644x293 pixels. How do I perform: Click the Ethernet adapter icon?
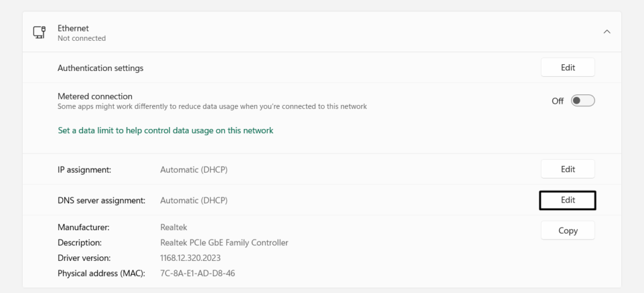(39, 33)
